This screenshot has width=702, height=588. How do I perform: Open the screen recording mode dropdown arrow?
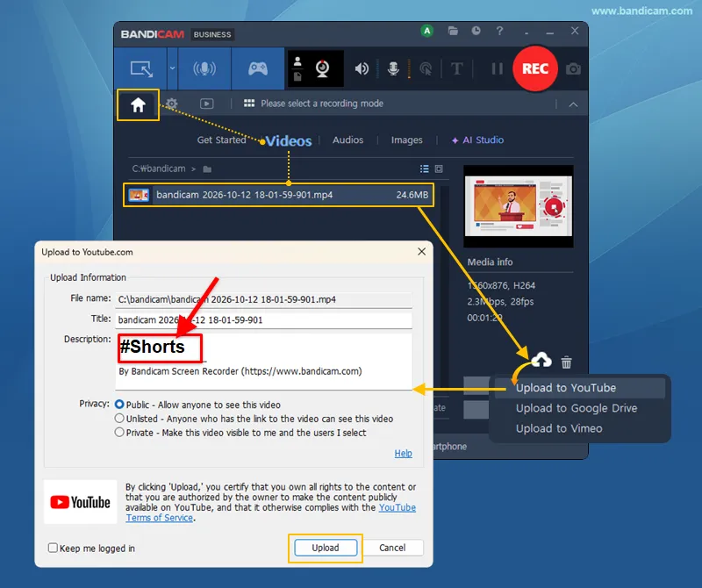click(172, 68)
